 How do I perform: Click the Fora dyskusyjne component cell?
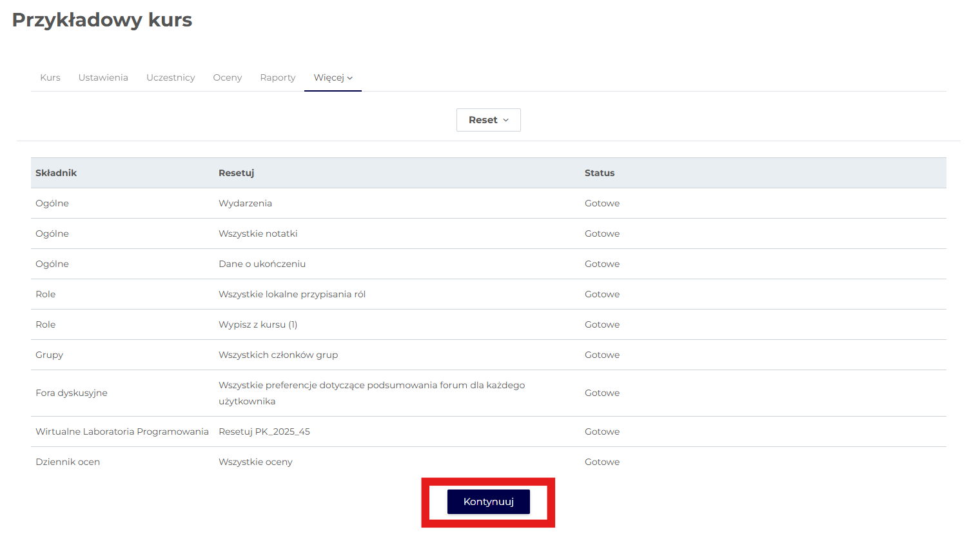coord(72,393)
